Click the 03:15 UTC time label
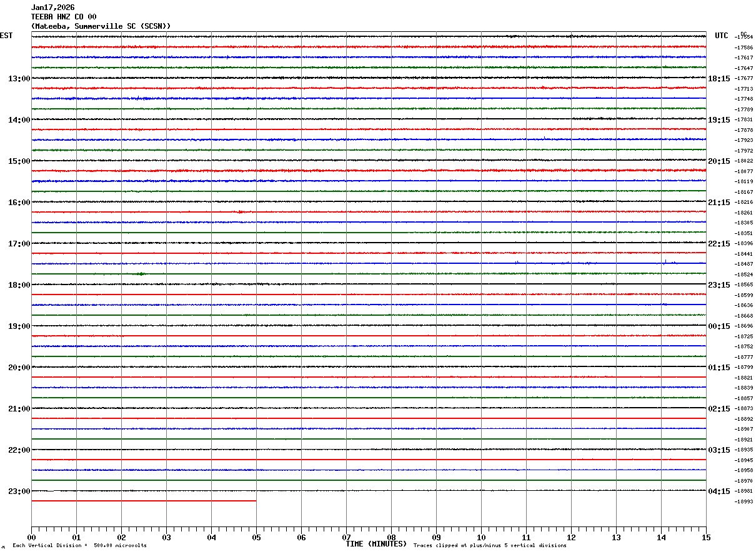 (x=719, y=450)
